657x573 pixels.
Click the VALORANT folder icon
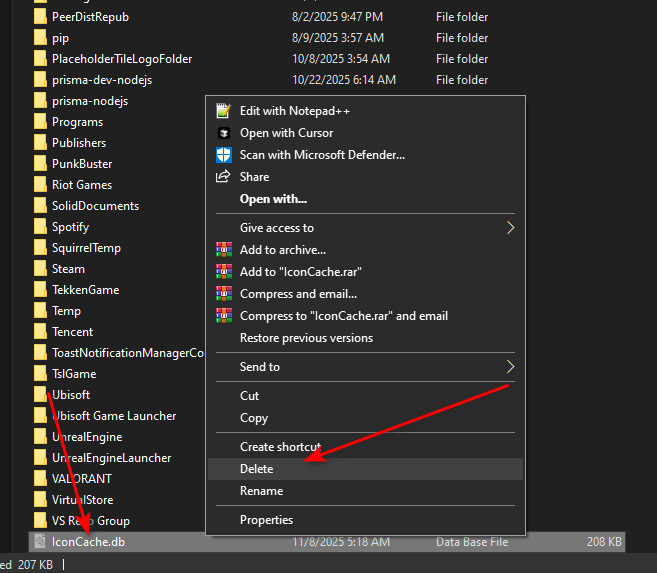(40, 479)
